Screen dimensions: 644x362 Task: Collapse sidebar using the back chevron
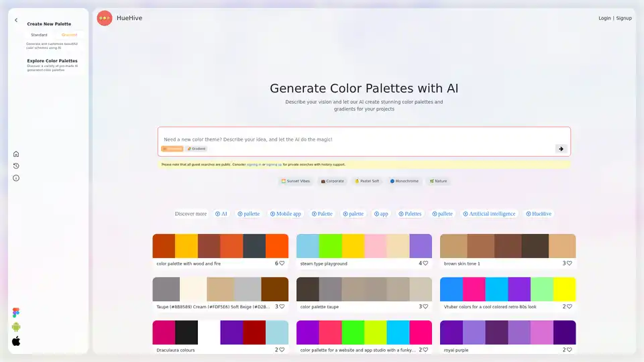(16, 20)
